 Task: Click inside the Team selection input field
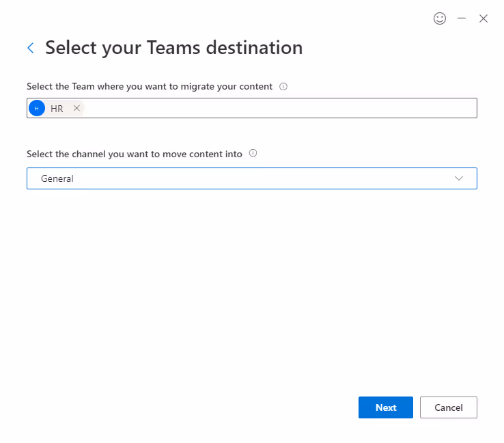click(252, 108)
